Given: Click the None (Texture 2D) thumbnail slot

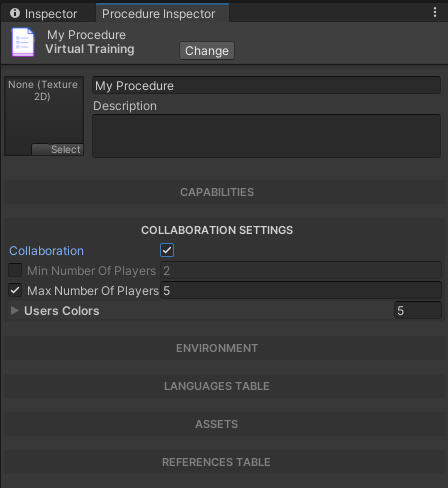Looking at the screenshot, I should pos(44,116).
